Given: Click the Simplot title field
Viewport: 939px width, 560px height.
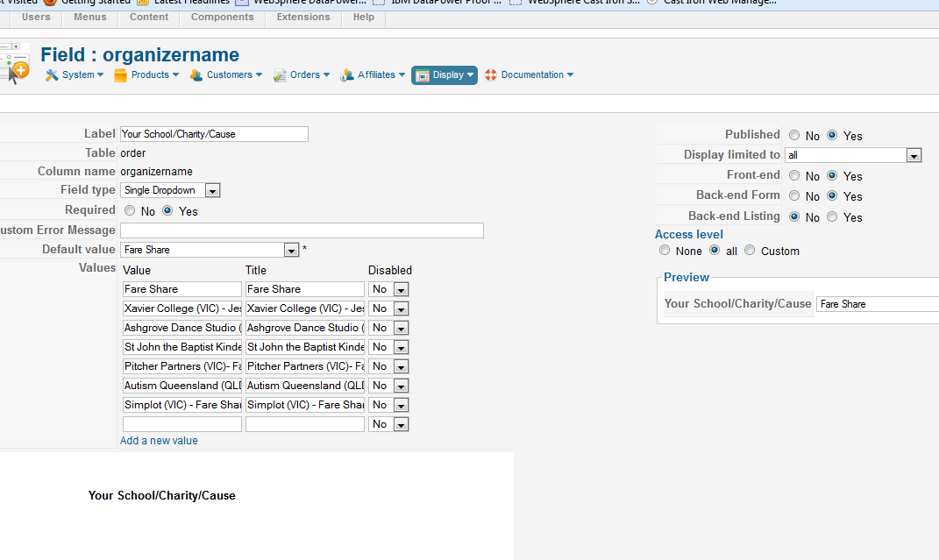Looking at the screenshot, I should [x=305, y=405].
